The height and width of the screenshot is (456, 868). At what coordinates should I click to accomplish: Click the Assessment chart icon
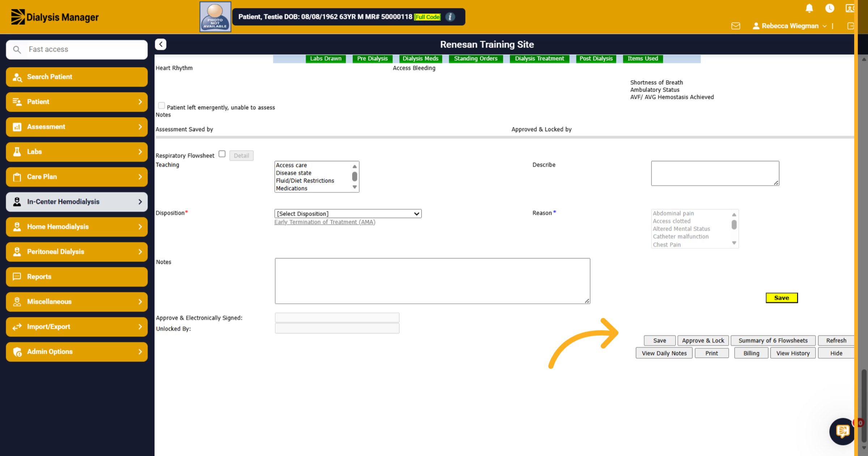[x=17, y=127]
